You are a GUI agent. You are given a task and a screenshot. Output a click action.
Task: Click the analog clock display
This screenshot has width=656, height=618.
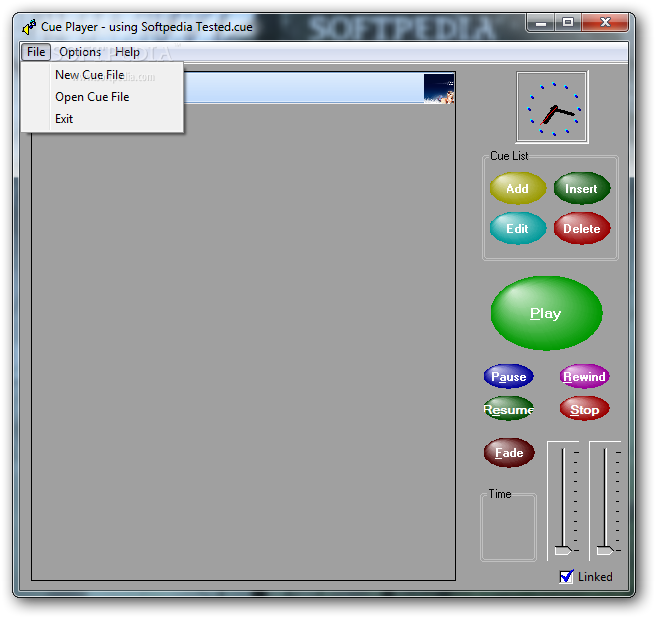coord(552,107)
